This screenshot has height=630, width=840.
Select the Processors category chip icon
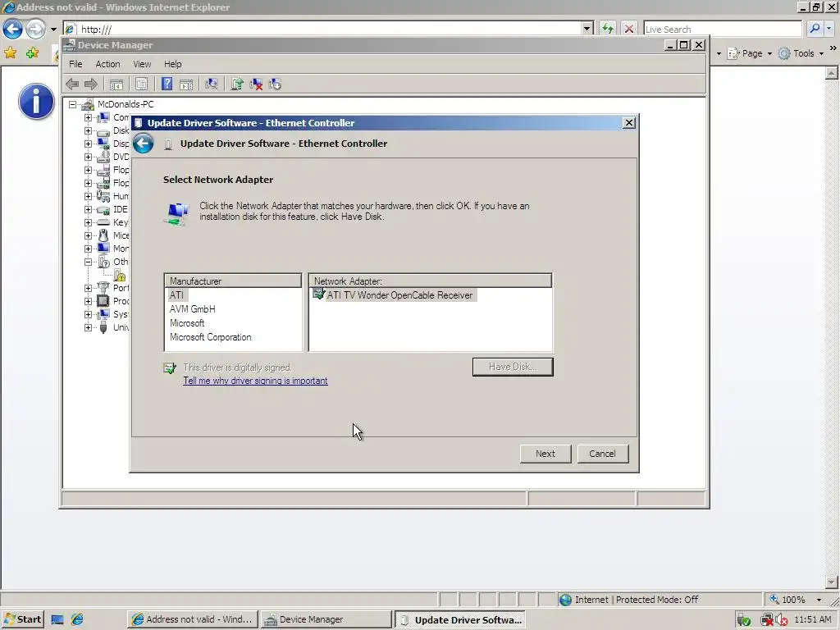click(103, 301)
